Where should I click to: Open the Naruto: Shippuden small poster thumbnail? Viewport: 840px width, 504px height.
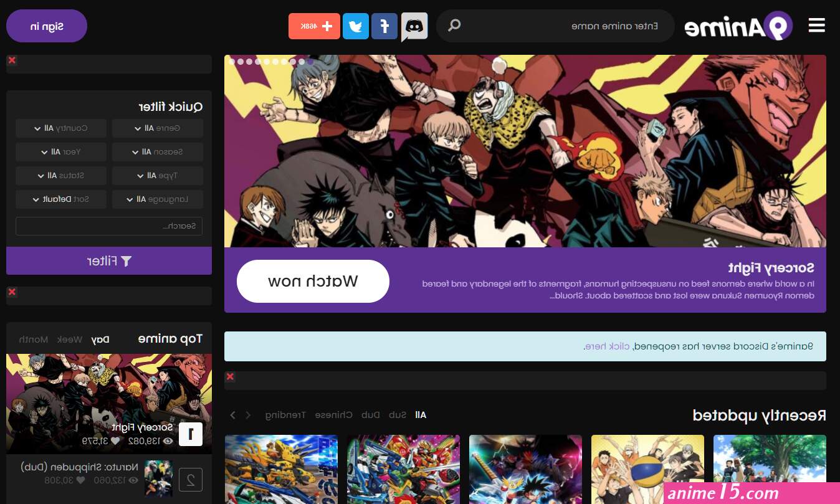pos(158,478)
